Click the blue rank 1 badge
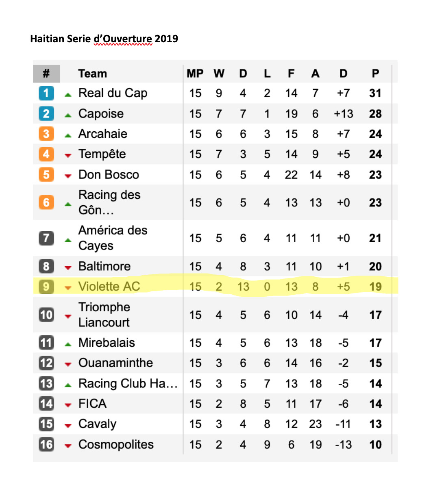The height and width of the screenshot is (504, 431). click(46, 93)
